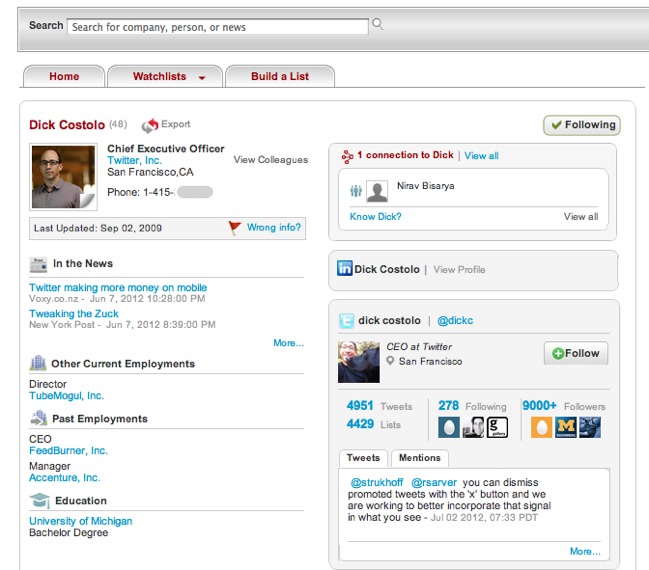The image size is (649, 570).
Task: Switch to the Tweets tab
Action: coord(363,458)
